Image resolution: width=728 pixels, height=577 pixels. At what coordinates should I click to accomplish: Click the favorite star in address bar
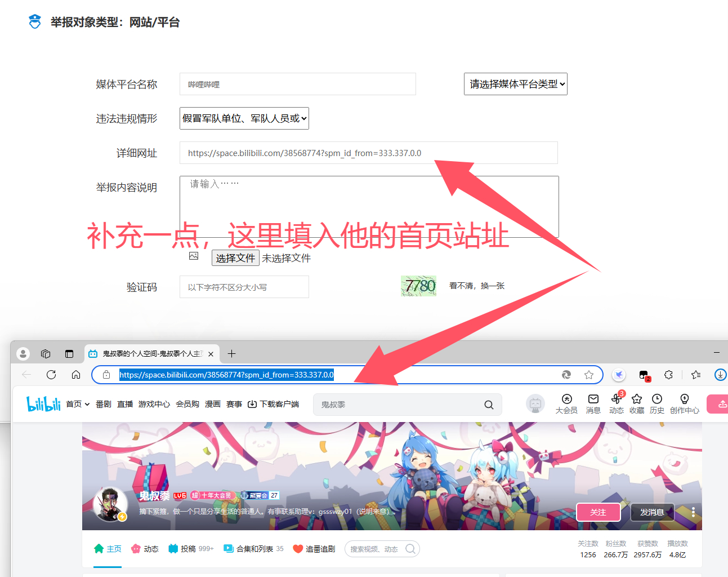pyautogui.click(x=589, y=375)
